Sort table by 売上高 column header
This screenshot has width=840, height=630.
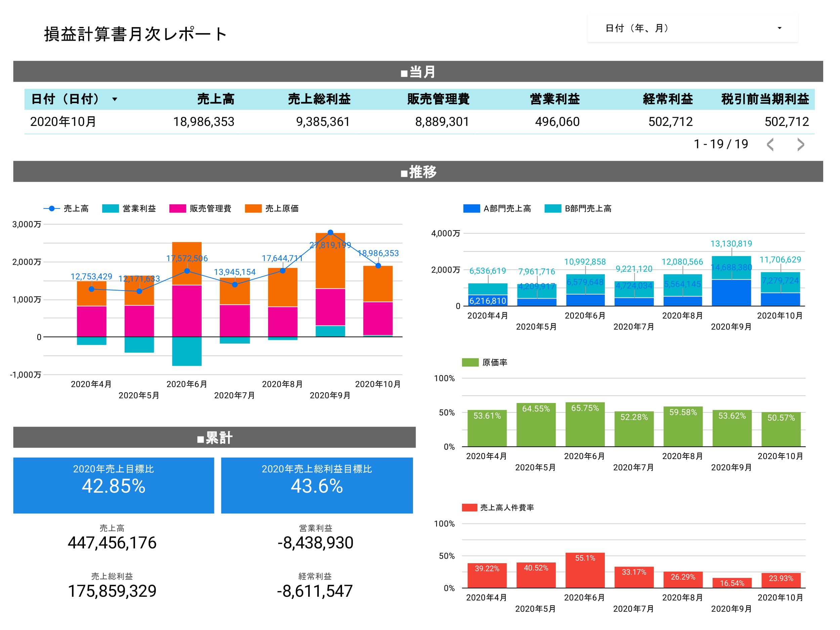tap(215, 99)
